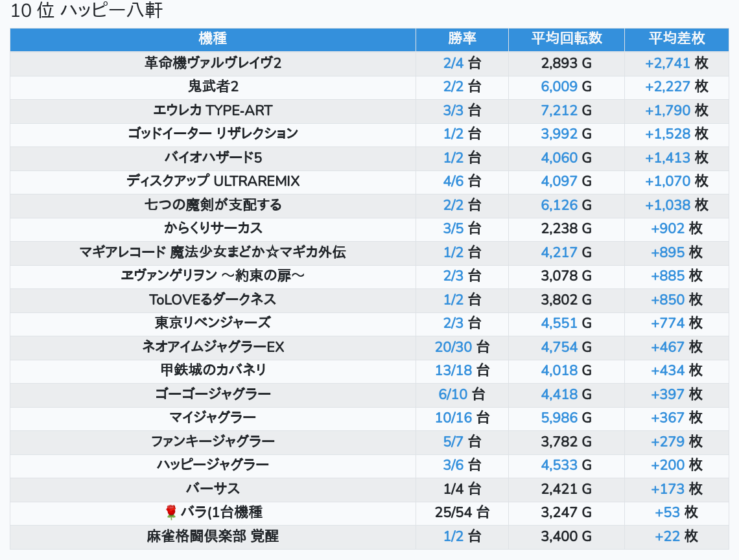
Task: Click the 平均差枚 column header
Action: click(x=677, y=38)
